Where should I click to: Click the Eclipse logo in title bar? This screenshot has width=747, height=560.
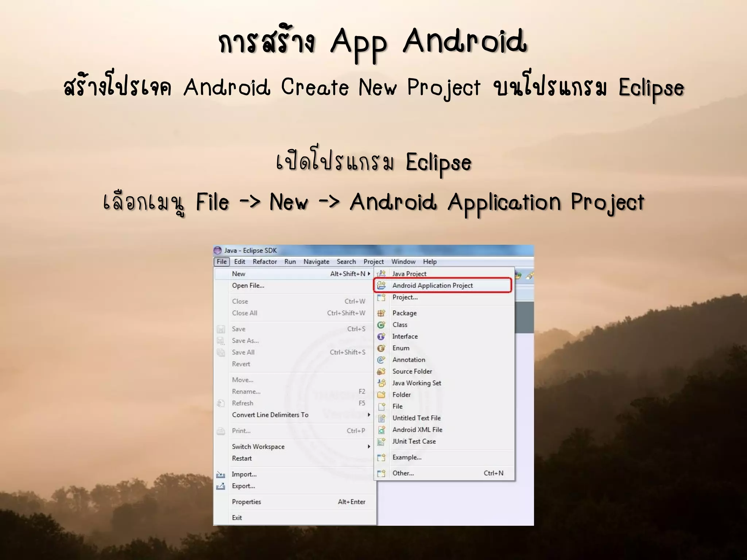[217, 250]
